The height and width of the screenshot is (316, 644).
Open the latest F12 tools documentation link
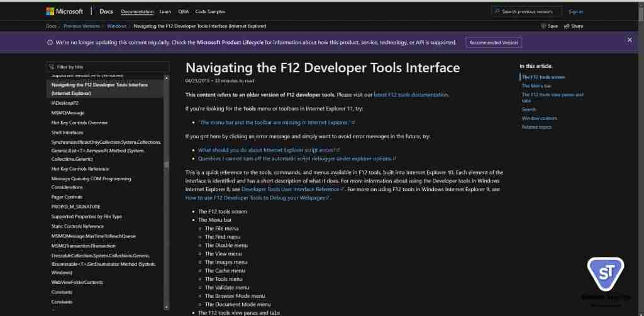(x=410, y=95)
